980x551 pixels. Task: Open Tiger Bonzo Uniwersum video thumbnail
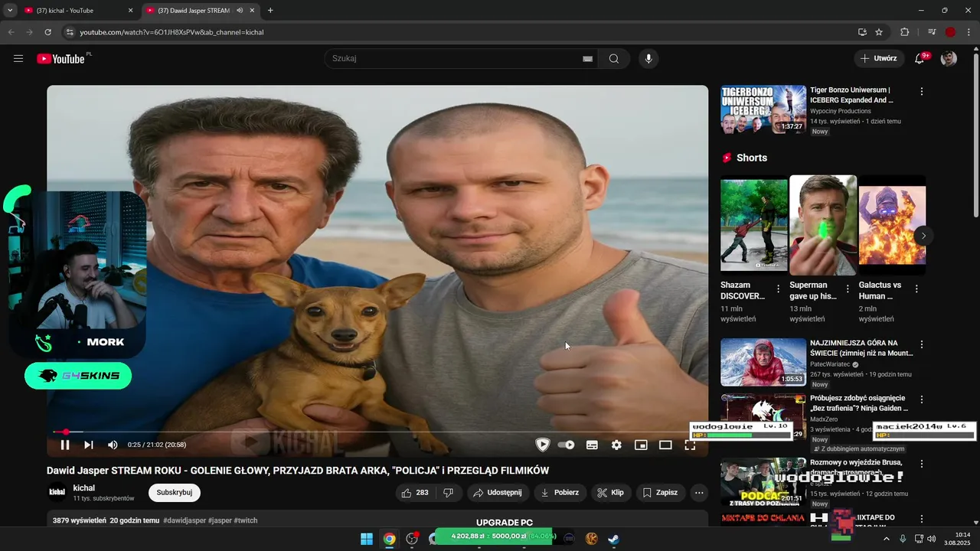click(x=763, y=109)
